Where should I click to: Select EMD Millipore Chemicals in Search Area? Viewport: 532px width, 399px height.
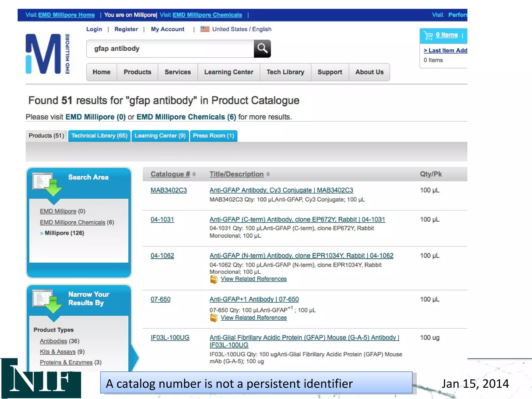click(72, 222)
